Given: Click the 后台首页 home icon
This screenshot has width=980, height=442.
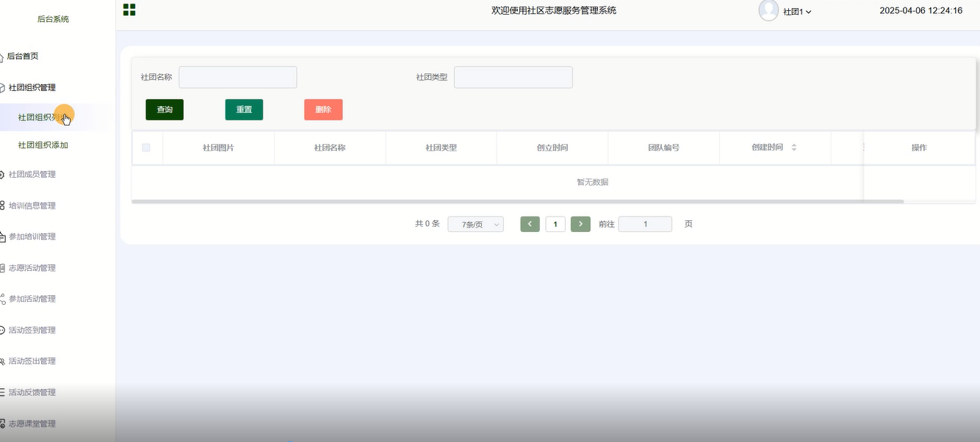Looking at the screenshot, I should (x=2, y=57).
